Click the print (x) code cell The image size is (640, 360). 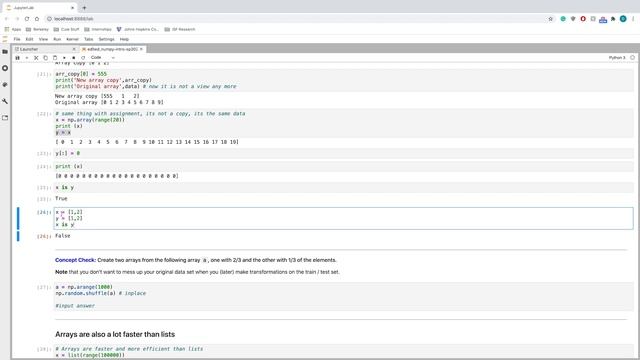[x=344, y=166]
